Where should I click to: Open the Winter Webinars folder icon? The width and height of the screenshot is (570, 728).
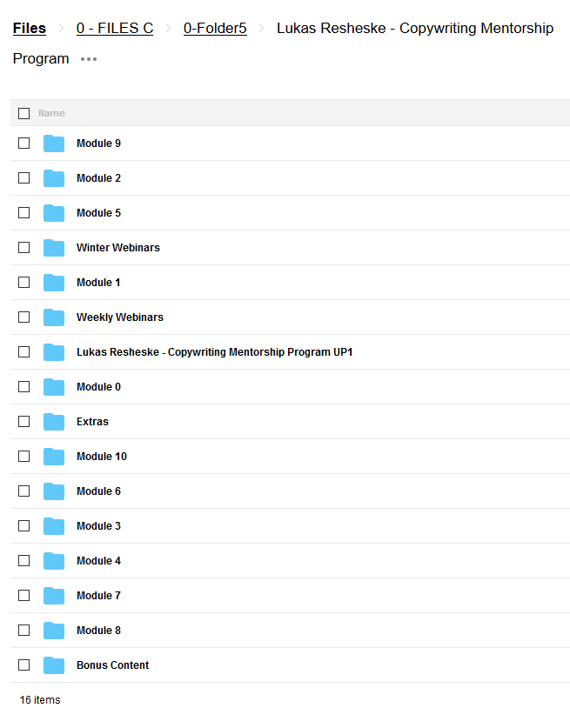click(x=54, y=248)
